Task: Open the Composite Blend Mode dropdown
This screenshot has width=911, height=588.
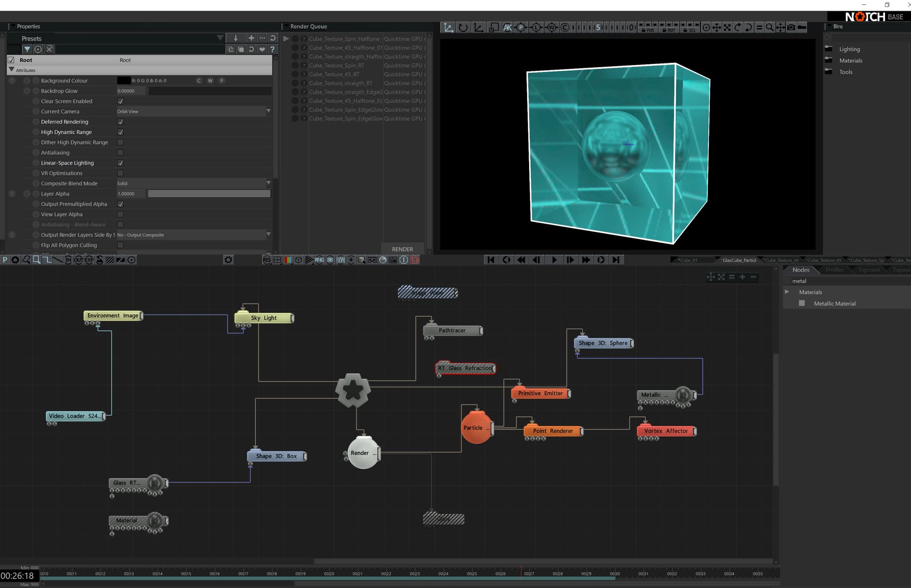Action: coord(194,184)
